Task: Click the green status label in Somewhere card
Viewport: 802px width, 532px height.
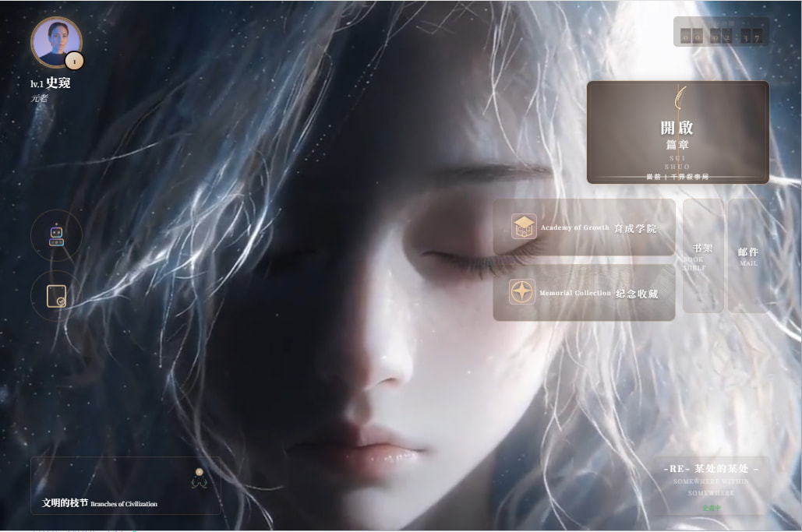Action: click(x=712, y=508)
